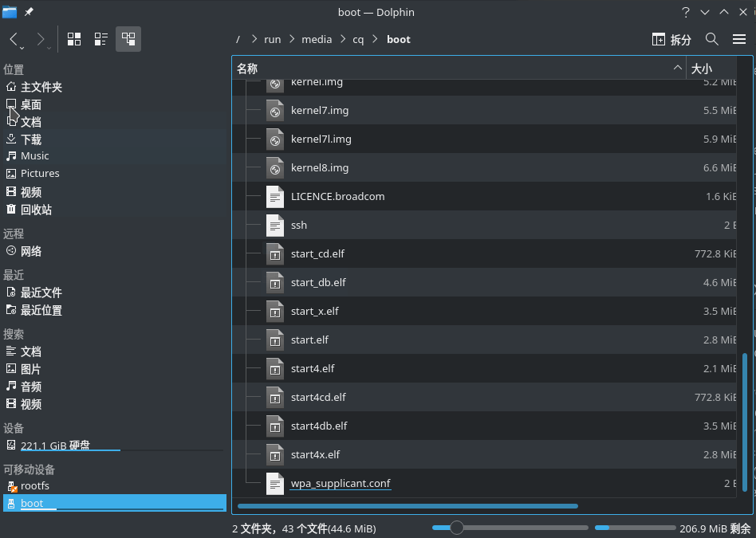Sort by 名称 column header
The image size is (756, 538).
pos(455,69)
